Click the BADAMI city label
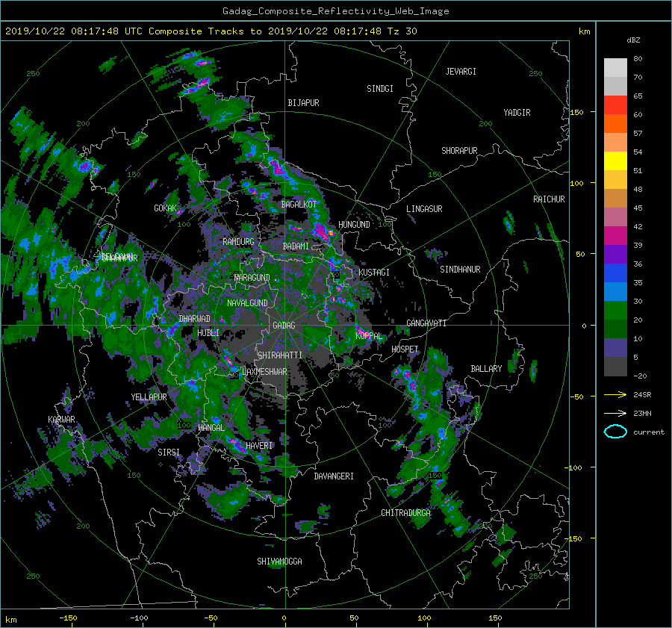Image resolution: width=672 pixels, height=628 pixels. point(296,246)
